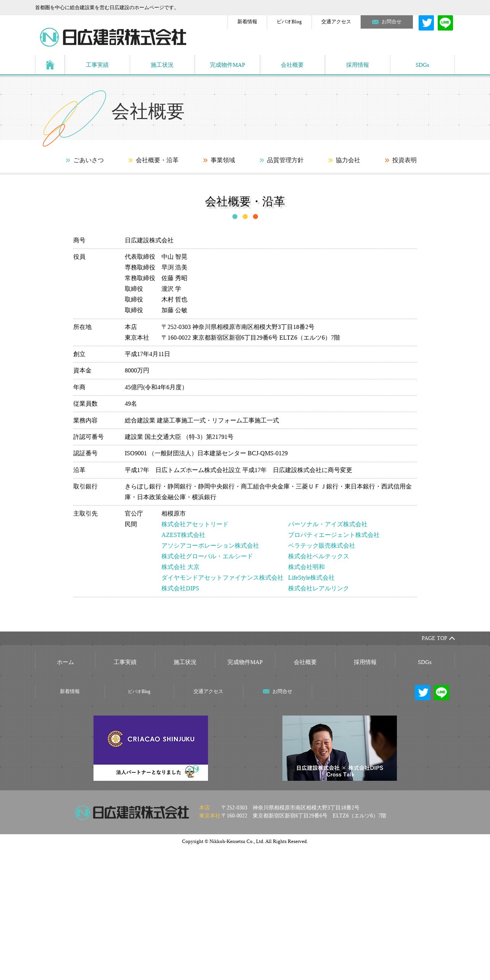Open the パーソナル・アイズ株式会社 link
This screenshot has width=490, height=980.
pyautogui.click(x=328, y=524)
